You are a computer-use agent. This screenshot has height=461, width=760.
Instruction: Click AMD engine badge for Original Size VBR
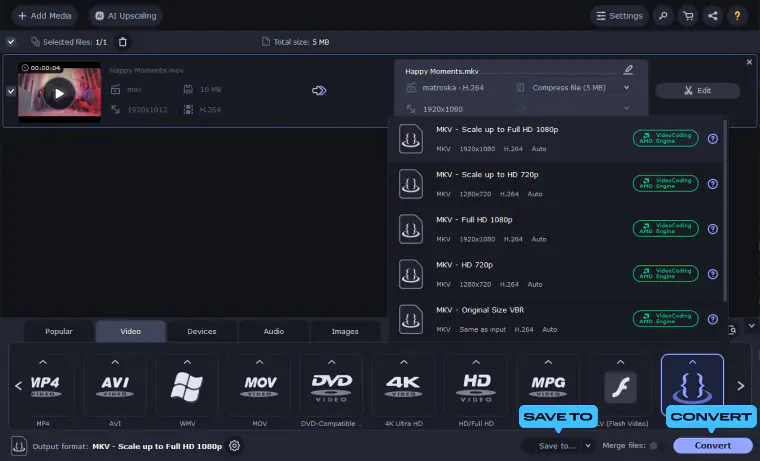pyautogui.click(x=665, y=318)
